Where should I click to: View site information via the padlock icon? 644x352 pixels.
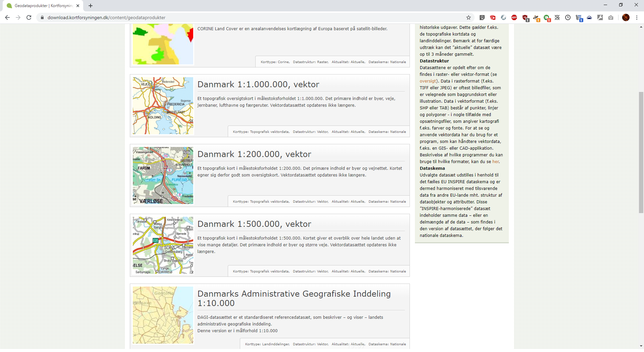[x=42, y=17]
